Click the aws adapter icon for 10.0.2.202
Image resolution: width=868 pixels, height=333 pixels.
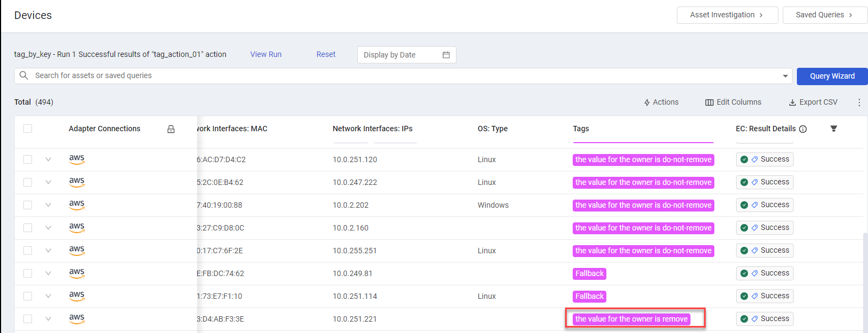point(77,204)
